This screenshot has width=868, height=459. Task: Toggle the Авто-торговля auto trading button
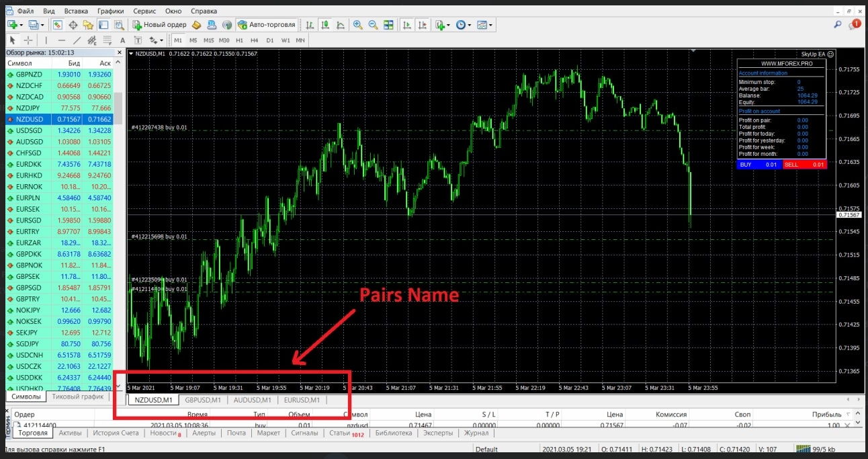pyautogui.click(x=267, y=25)
